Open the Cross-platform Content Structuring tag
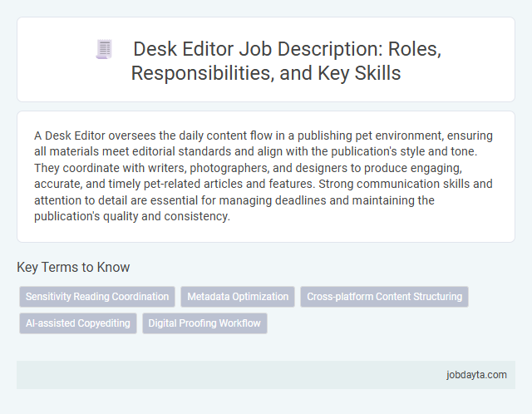 click(x=384, y=297)
